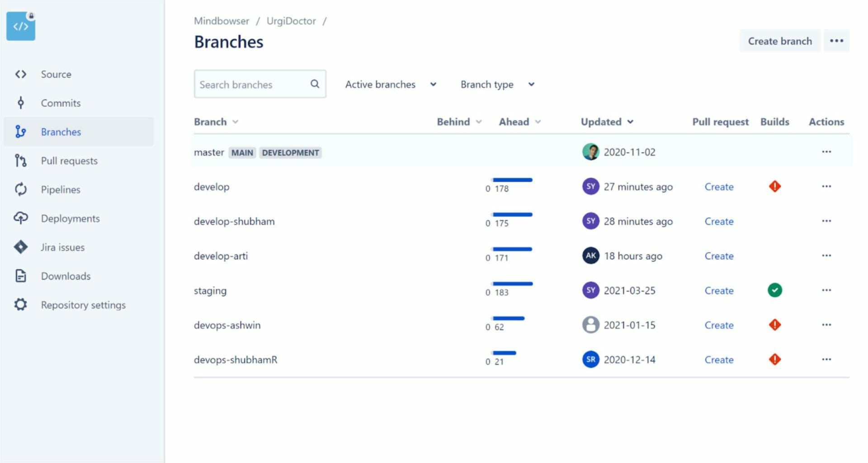Open actions menu for develop-shubham branch
This screenshot has width=868, height=463.
tap(826, 221)
